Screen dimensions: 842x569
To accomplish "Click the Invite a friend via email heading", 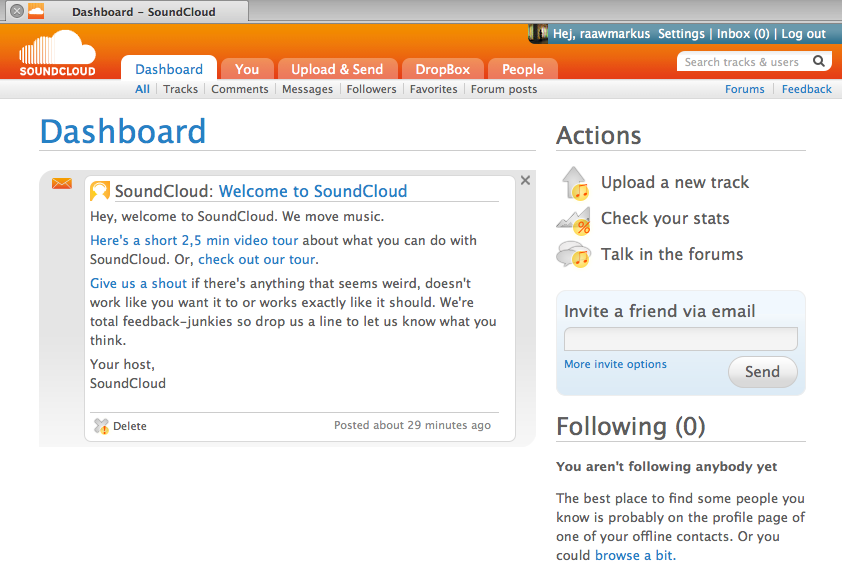I will coord(659,311).
